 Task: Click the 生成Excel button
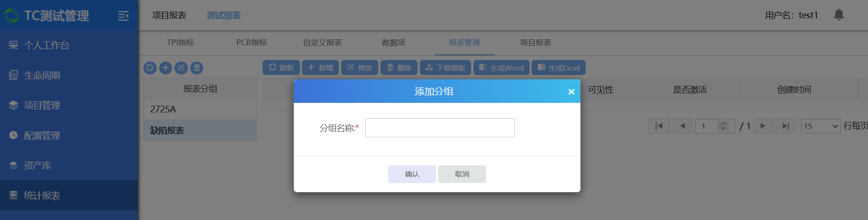(559, 68)
